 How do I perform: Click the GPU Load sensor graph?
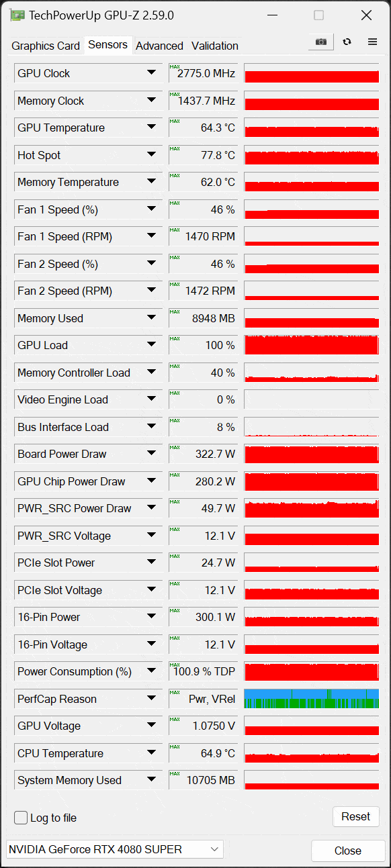click(312, 345)
